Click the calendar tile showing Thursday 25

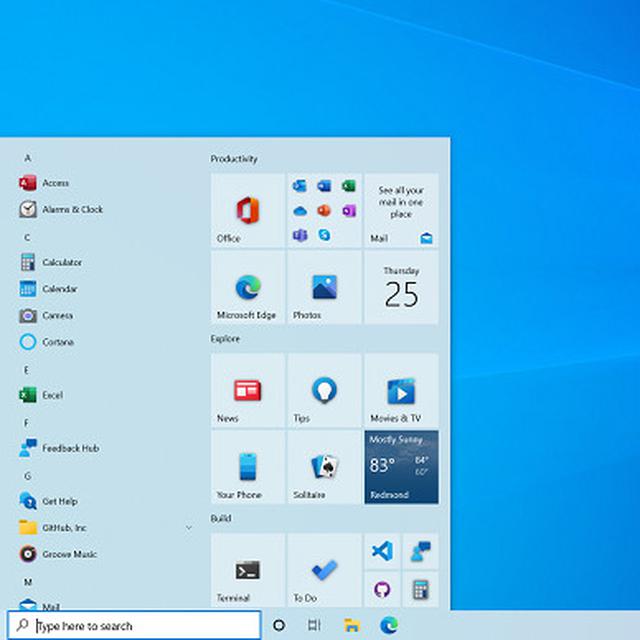[x=401, y=288]
